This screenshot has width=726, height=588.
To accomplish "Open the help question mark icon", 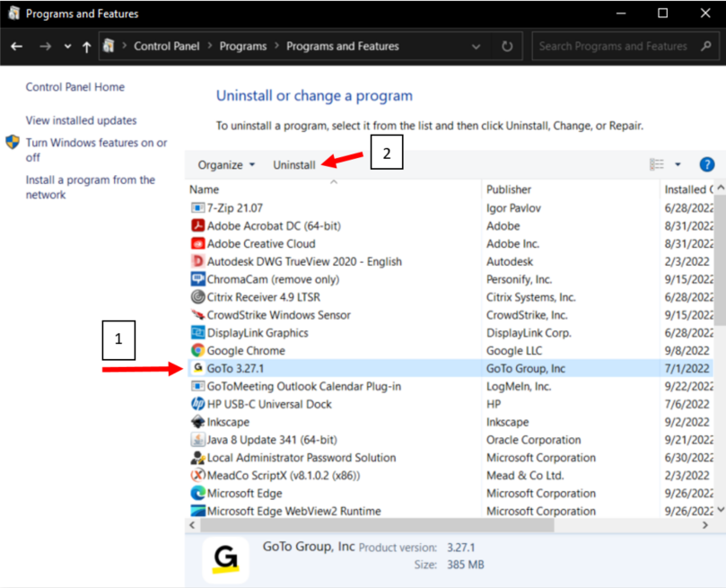I will (x=706, y=164).
